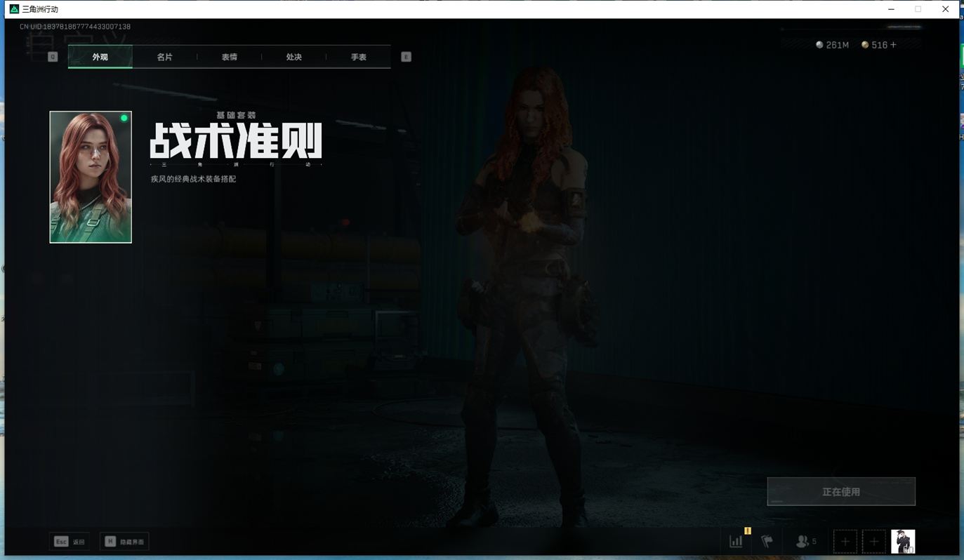Click the silver currency 261M indicator

832,45
